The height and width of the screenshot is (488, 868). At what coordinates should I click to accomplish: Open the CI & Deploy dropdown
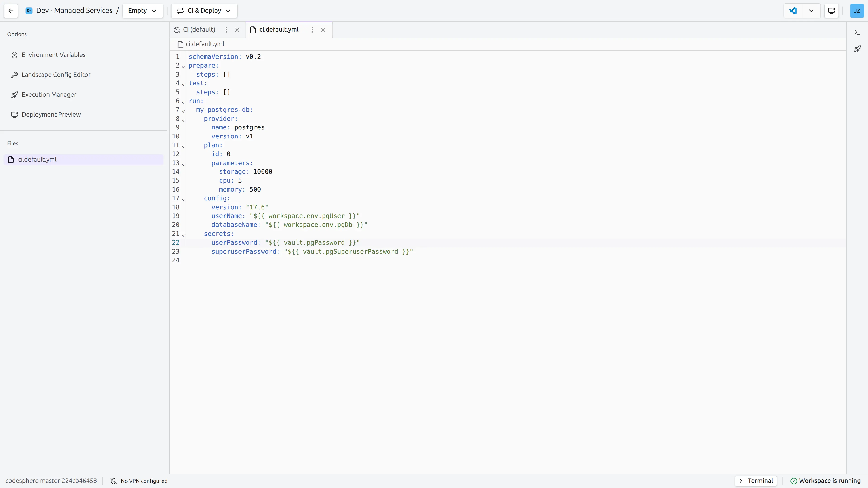coord(204,11)
